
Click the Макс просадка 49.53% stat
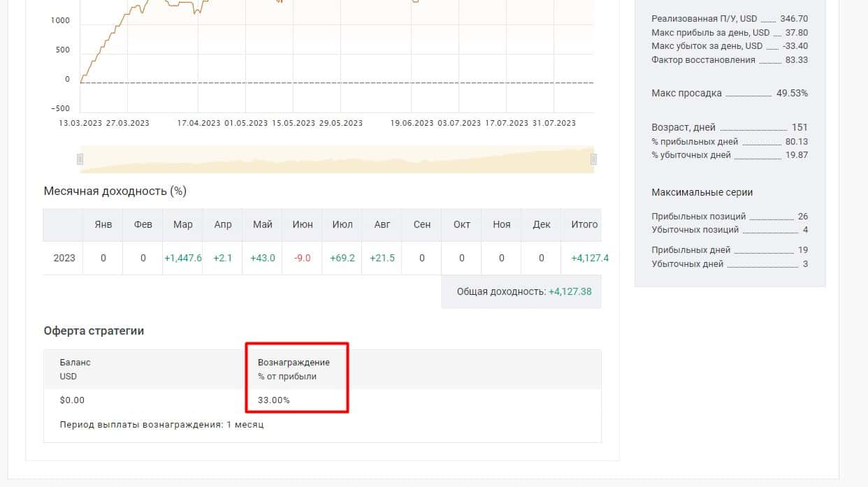click(x=730, y=93)
